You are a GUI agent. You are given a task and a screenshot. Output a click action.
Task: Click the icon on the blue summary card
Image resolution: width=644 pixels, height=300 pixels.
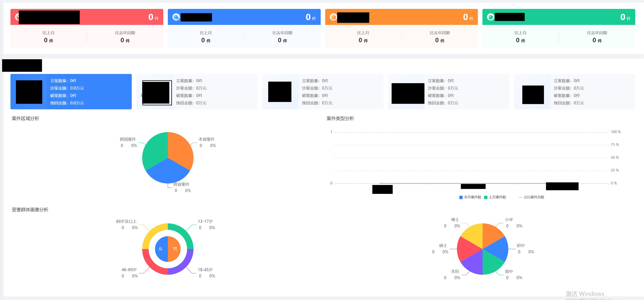coord(176,17)
